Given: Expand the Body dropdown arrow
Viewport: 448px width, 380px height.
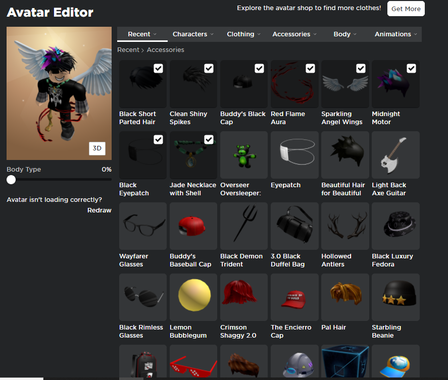Looking at the screenshot, I should (x=355, y=34).
